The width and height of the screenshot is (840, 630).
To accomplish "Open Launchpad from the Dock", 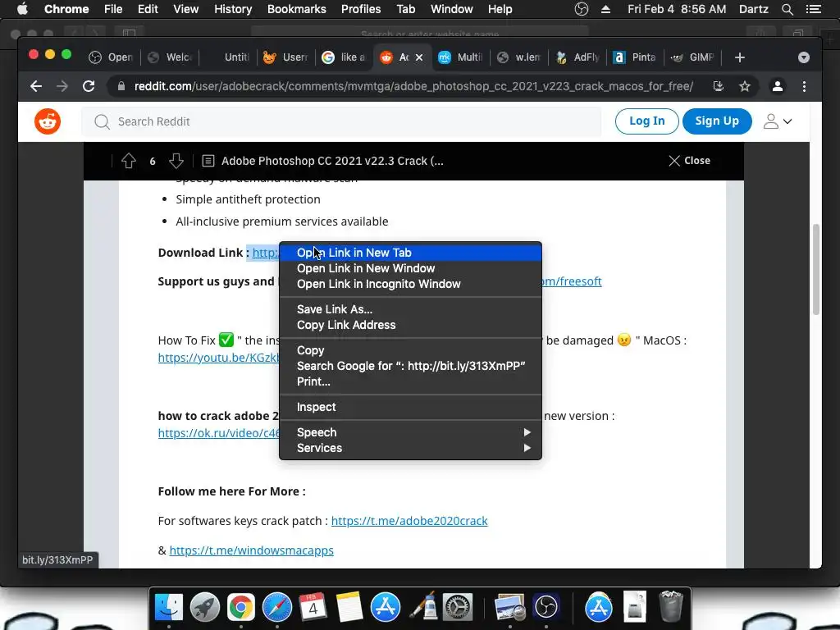I will [204, 607].
